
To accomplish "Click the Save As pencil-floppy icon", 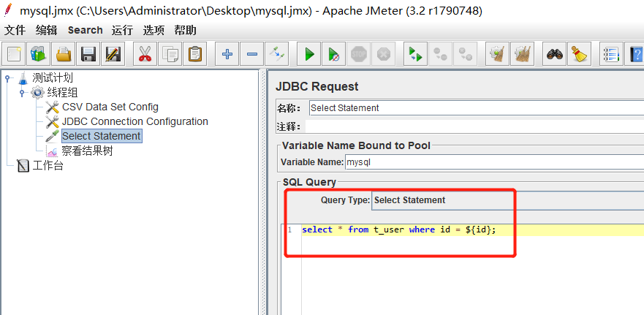I will click(113, 54).
